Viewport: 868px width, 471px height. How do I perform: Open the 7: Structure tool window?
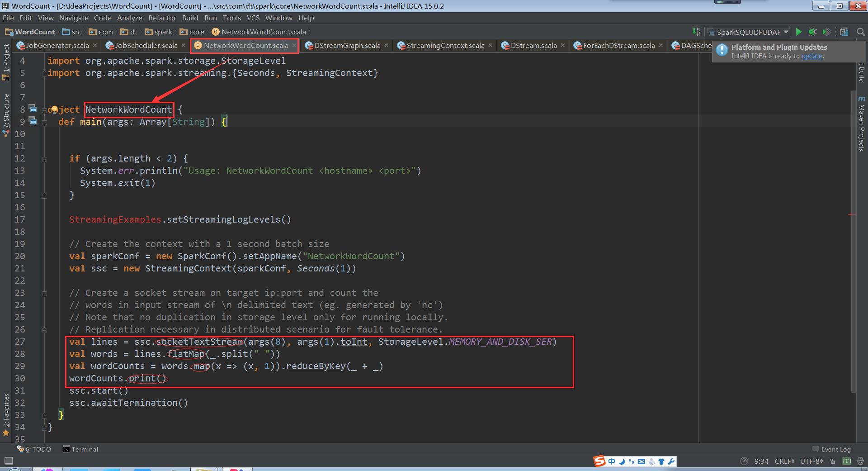point(6,115)
